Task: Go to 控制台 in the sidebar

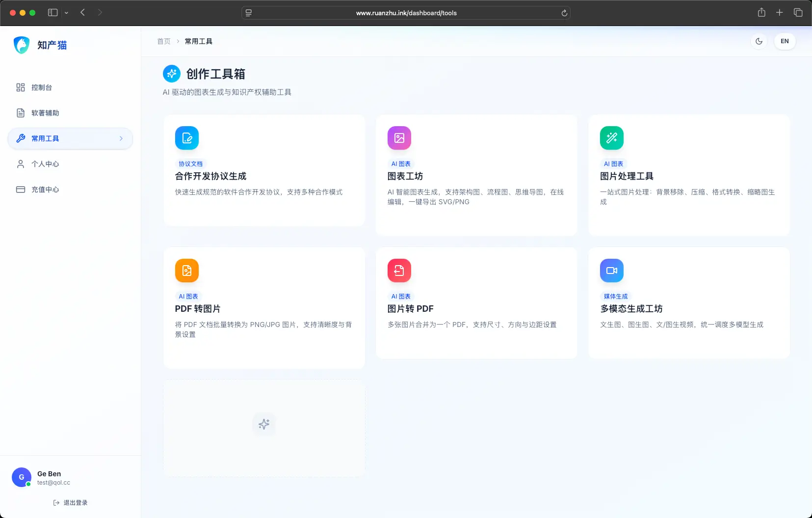Action: [42, 87]
